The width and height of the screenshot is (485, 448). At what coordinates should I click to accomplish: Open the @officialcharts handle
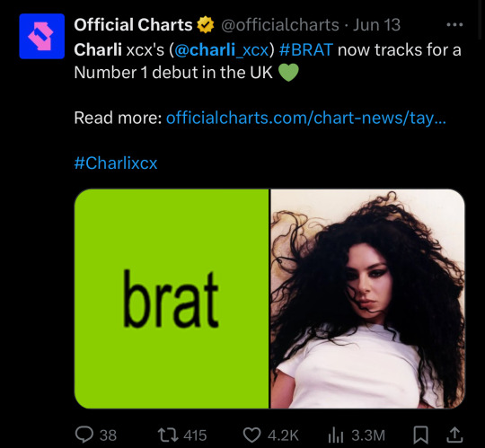coord(280,25)
